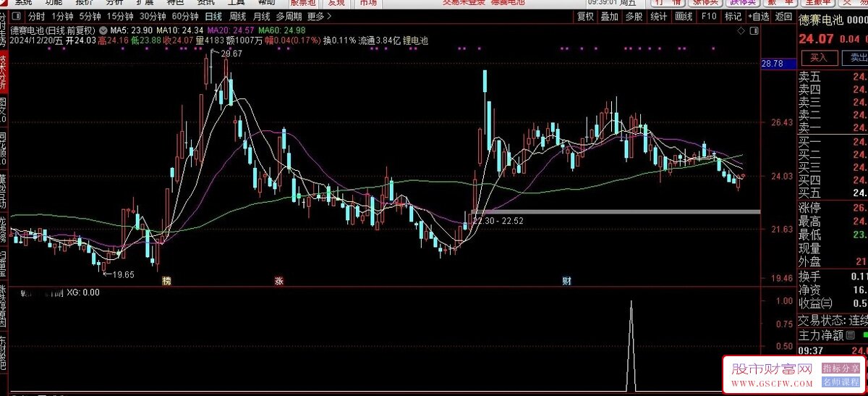This screenshot has height=396, width=868.
Task: Open the 多周期 multi-period view
Action: pos(289,17)
